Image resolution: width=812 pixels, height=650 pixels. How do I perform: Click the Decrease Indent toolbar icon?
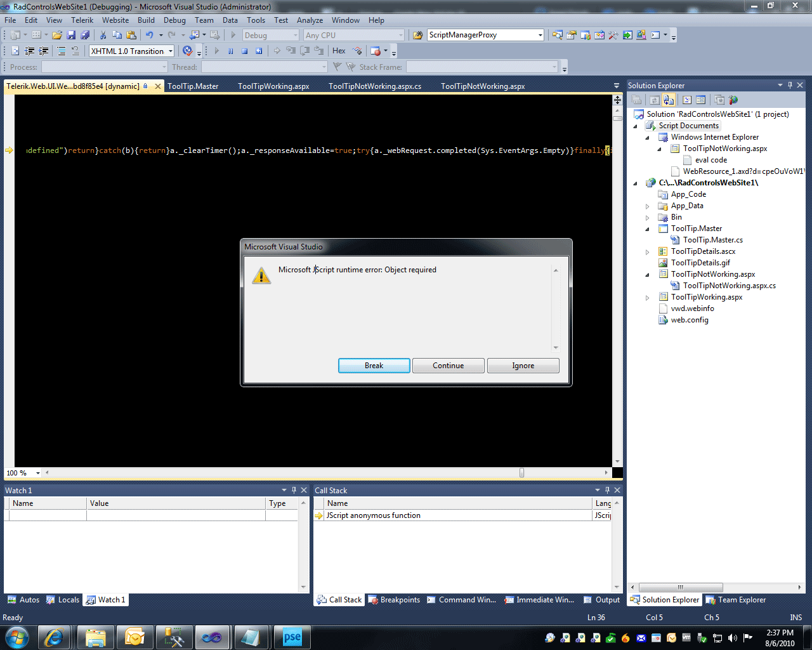click(29, 51)
